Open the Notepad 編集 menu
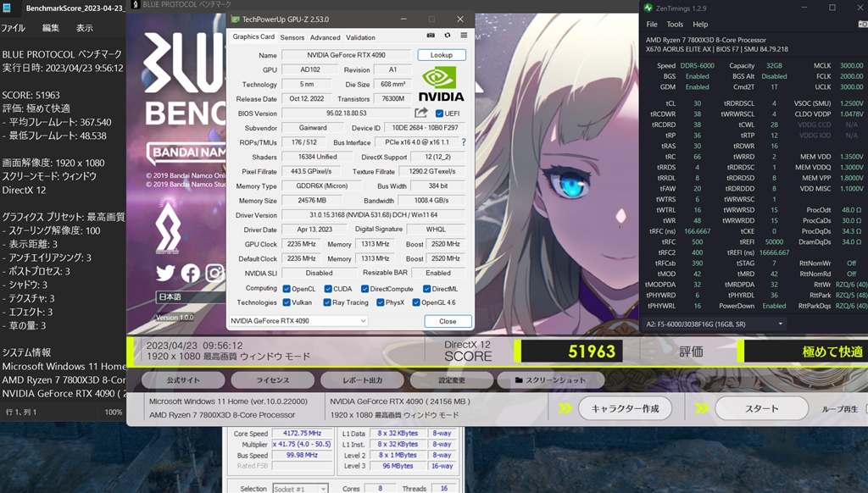The width and height of the screenshot is (868, 493). pos(50,28)
